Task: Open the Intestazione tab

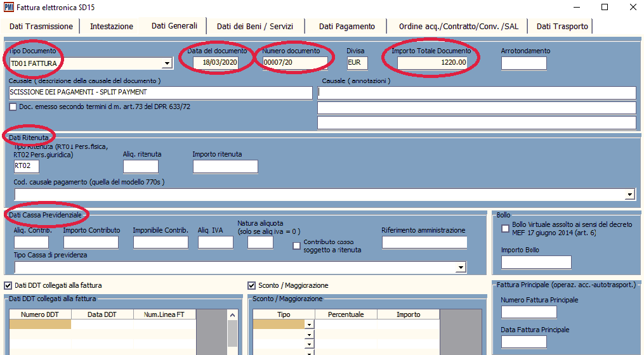Action: (112, 26)
